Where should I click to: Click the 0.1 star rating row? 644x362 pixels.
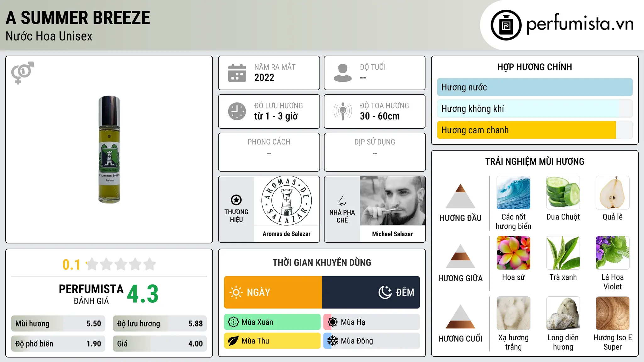click(109, 264)
